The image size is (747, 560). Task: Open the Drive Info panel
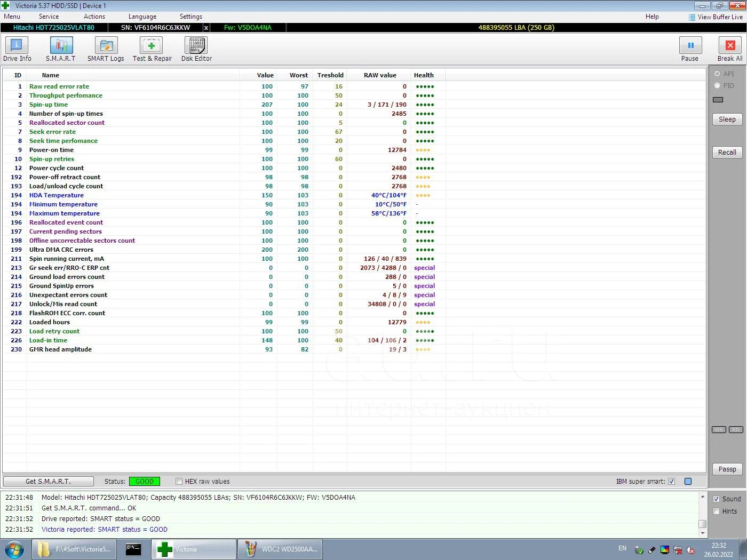click(x=17, y=49)
